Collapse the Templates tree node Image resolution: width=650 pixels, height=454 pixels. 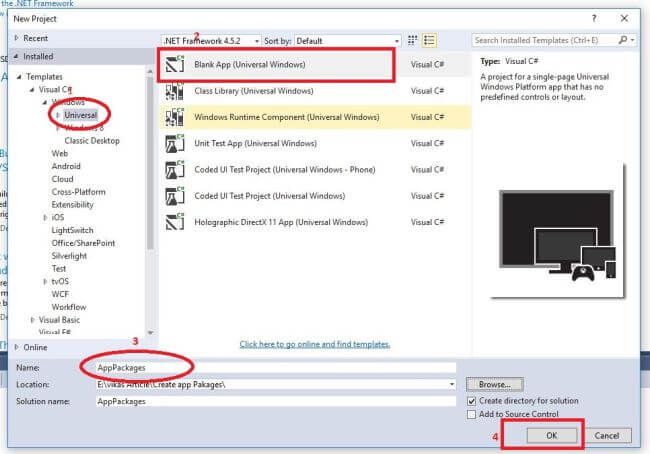tap(19, 77)
